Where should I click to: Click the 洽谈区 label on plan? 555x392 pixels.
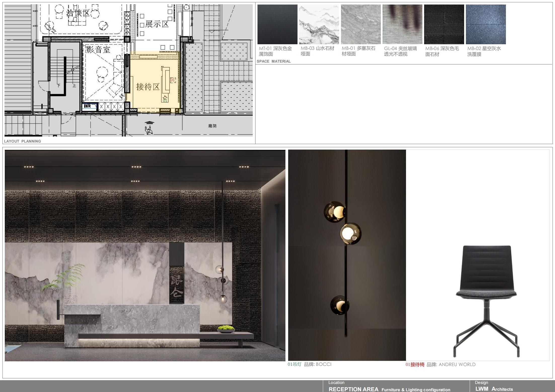(x=78, y=13)
